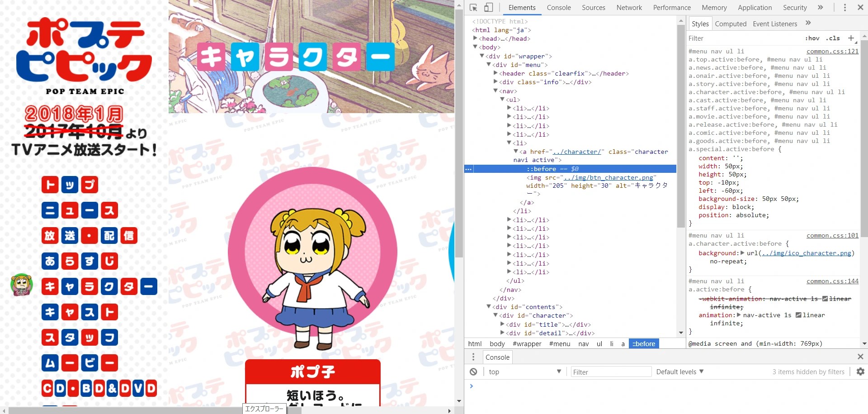Viewport: 868px width, 414px height.
Task: Open the あらすじ navigation item
Action: pyautogui.click(x=80, y=261)
